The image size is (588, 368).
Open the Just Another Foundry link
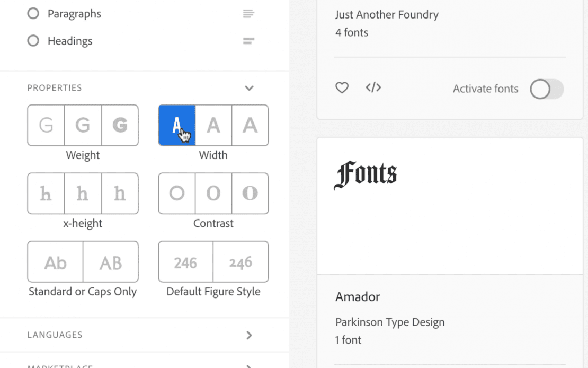[x=387, y=15]
